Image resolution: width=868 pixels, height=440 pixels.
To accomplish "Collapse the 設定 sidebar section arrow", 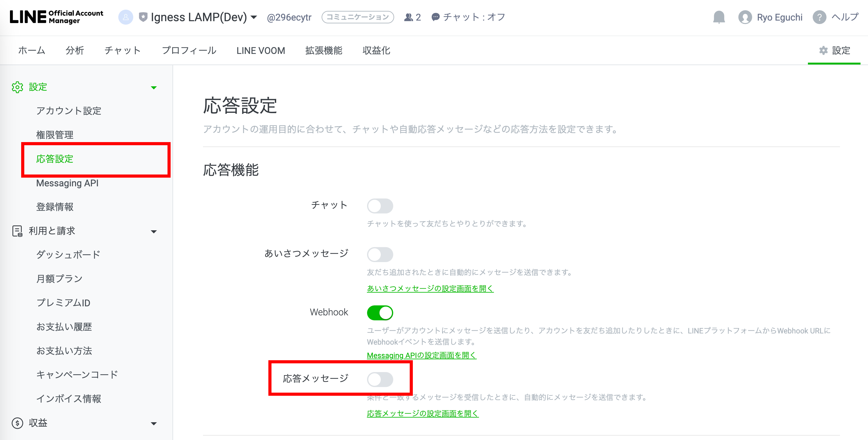I will coord(154,88).
